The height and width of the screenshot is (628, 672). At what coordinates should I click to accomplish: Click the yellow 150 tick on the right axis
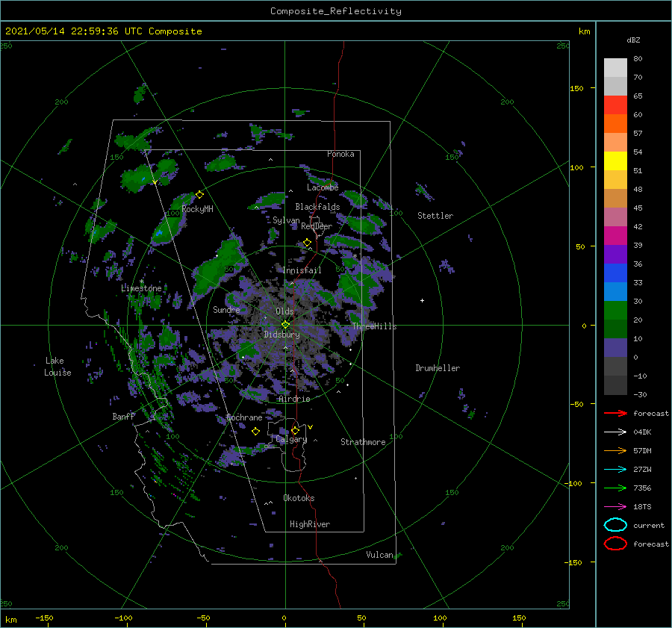576,88
